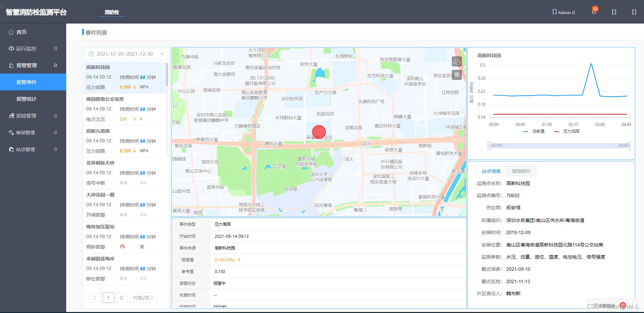Select page 1 in pagination
644x313 pixels.
(x=108, y=298)
